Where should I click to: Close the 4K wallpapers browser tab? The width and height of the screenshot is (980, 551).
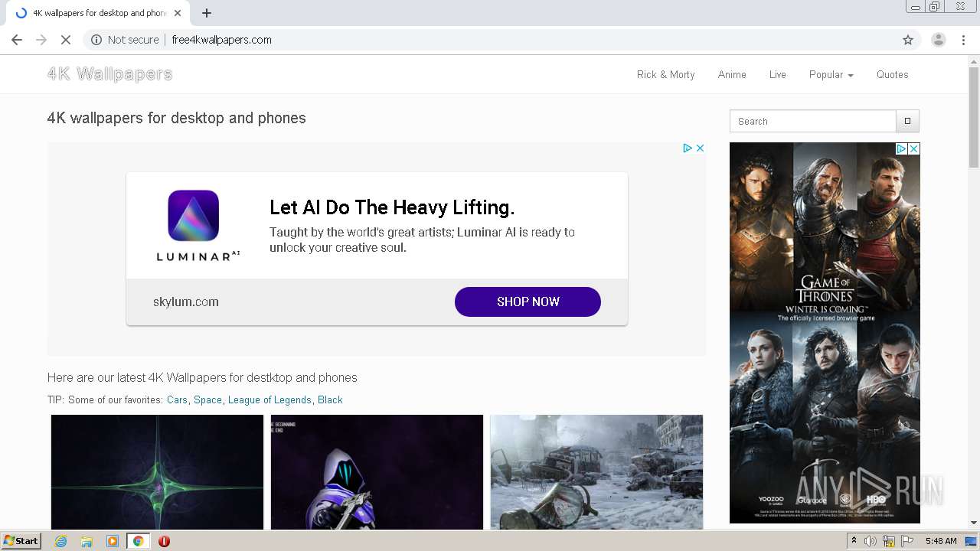coord(178,13)
